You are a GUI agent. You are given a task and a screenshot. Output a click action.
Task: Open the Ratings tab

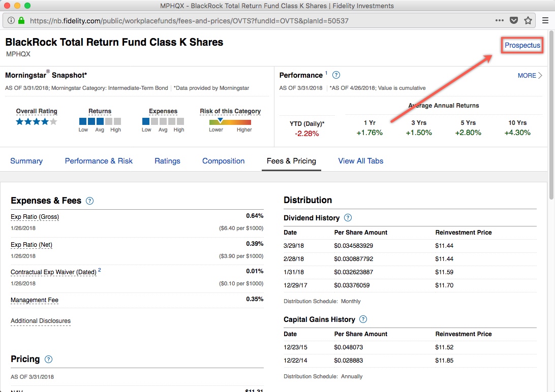[167, 161]
